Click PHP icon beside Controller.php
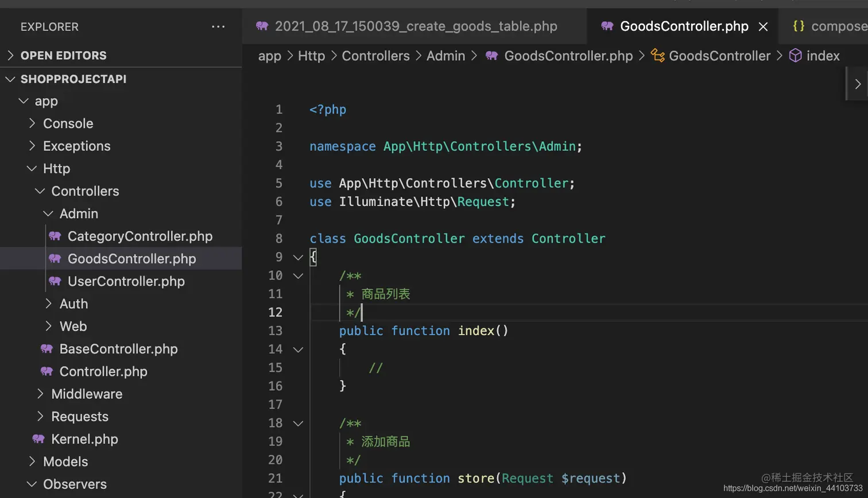868x498 pixels. 47,371
